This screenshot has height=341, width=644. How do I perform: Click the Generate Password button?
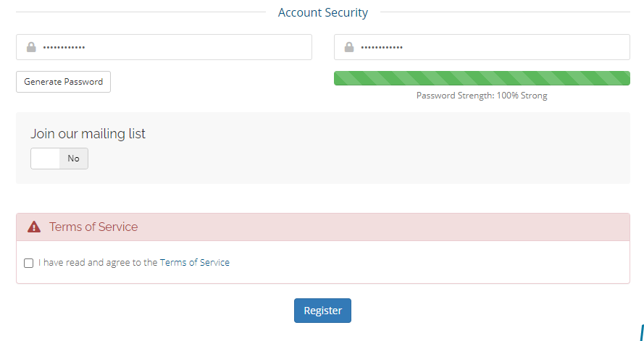63,82
